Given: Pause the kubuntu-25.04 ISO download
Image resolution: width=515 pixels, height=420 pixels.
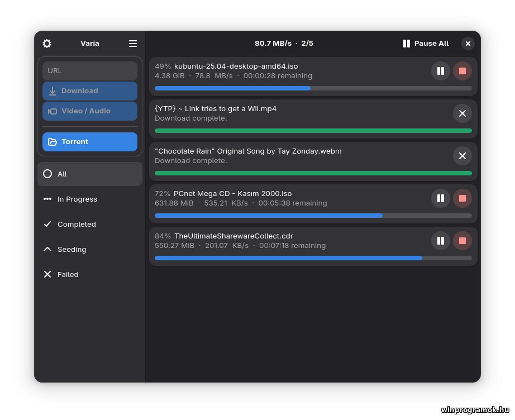Looking at the screenshot, I should [441, 71].
